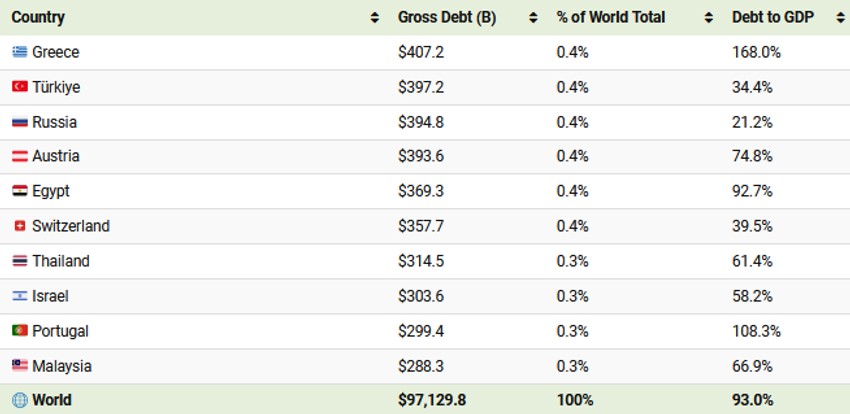Click the Portugal flag icon

coord(19,331)
